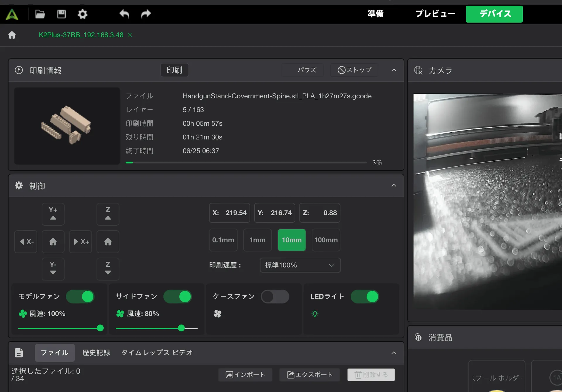Click the undo arrow icon

pyautogui.click(x=124, y=14)
